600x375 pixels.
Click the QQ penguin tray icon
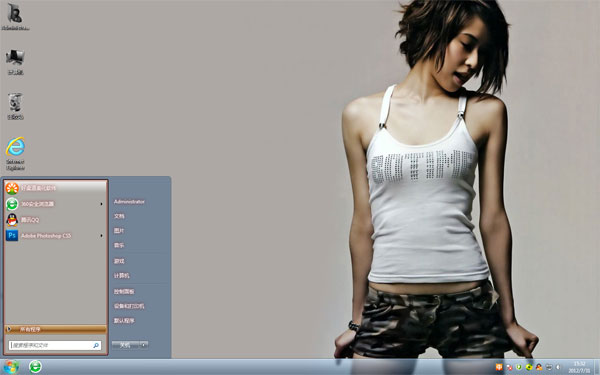coord(539,367)
